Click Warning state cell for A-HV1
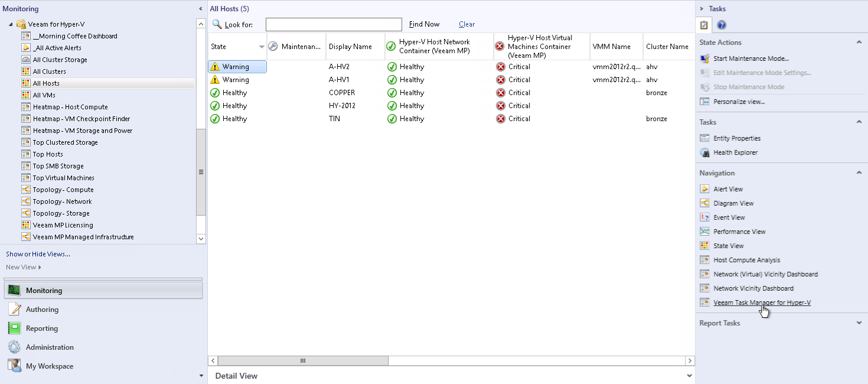This screenshot has height=384, width=868. coord(237,80)
